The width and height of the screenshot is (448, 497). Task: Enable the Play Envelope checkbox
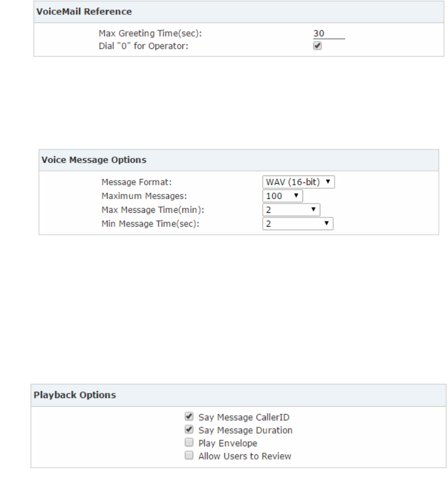(189, 443)
